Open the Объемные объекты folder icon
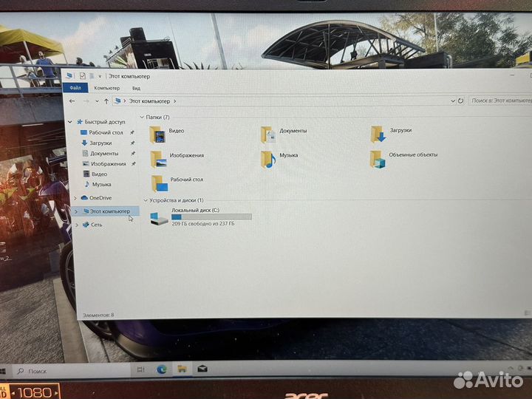Image resolution: width=532 pixels, height=399 pixels. (x=378, y=159)
